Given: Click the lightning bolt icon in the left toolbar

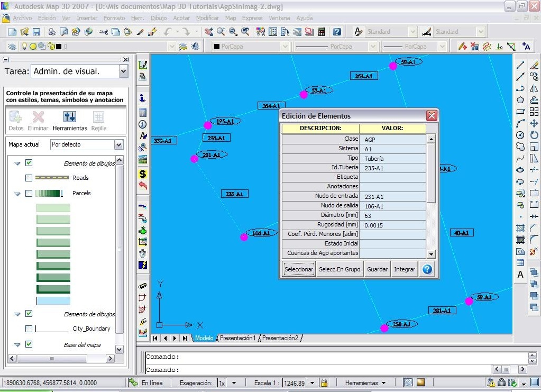Looking at the screenshot, I should (x=142, y=265).
